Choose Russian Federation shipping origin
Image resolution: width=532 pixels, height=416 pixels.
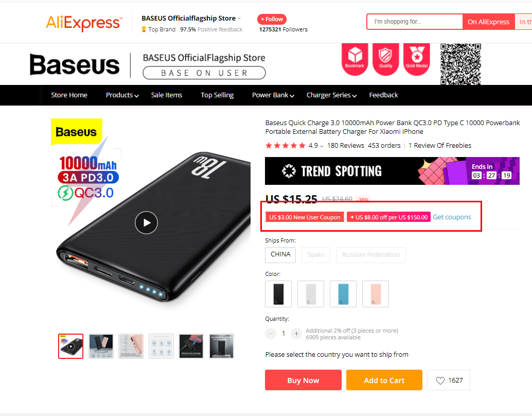tap(371, 255)
